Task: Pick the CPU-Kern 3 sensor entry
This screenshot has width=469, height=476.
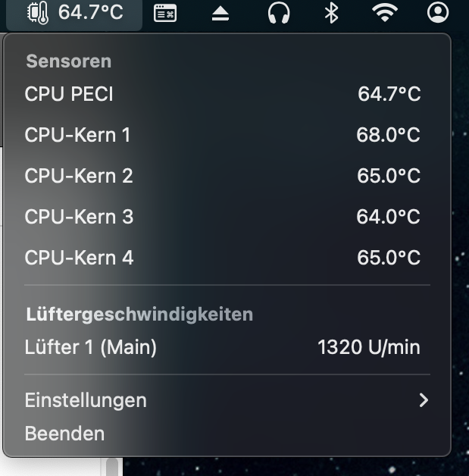Action: click(x=79, y=217)
